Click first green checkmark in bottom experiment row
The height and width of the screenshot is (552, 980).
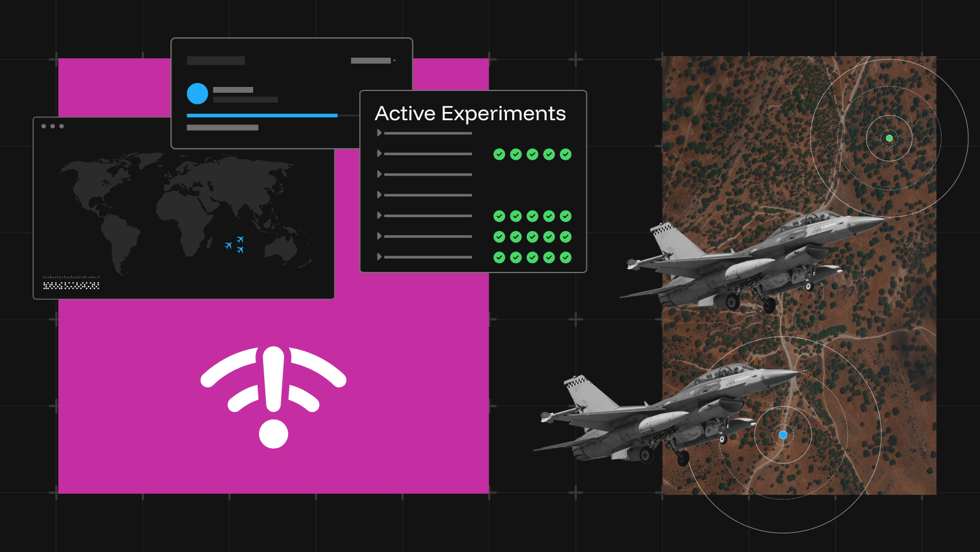point(499,257)
